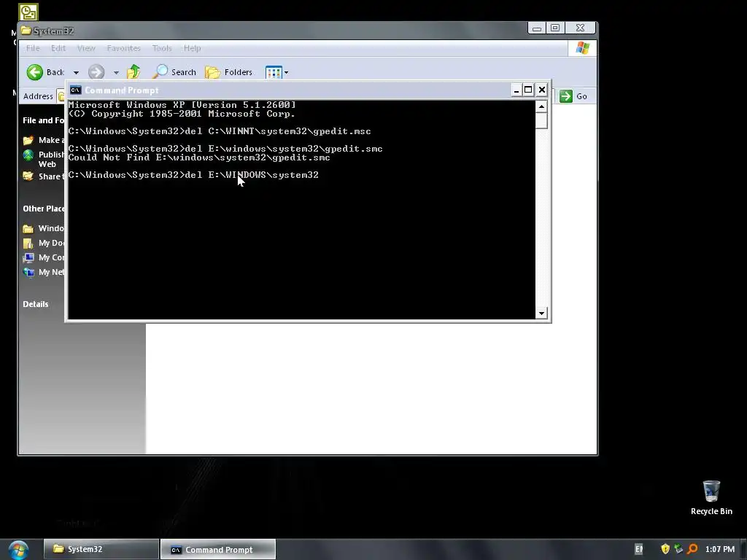Expand the Views dropdown arrow

(x=286, y=73)
